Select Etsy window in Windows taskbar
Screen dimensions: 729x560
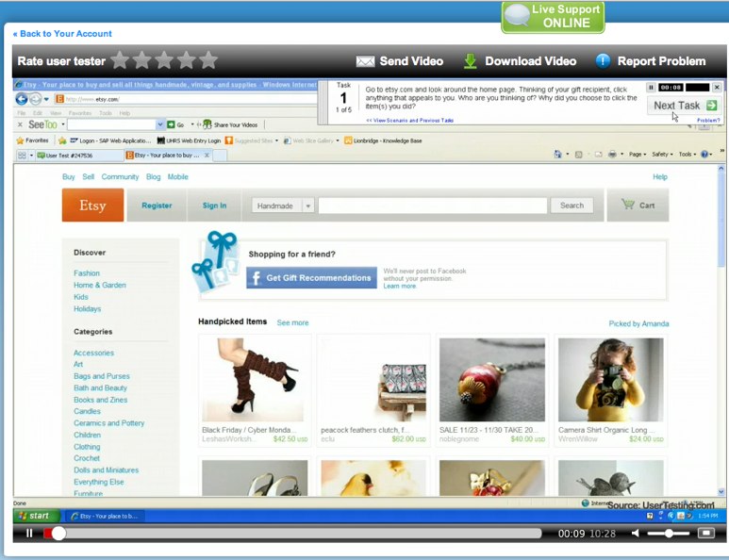pos(105,516)
